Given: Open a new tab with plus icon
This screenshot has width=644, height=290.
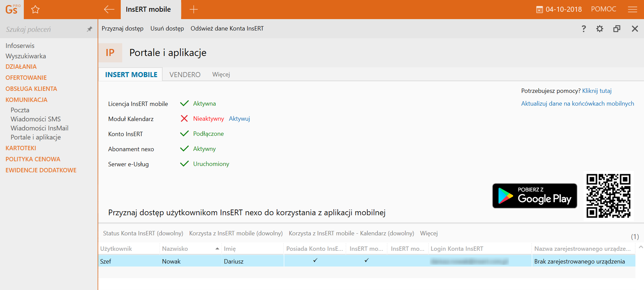Looking at the screenshot, I should 194,9.
